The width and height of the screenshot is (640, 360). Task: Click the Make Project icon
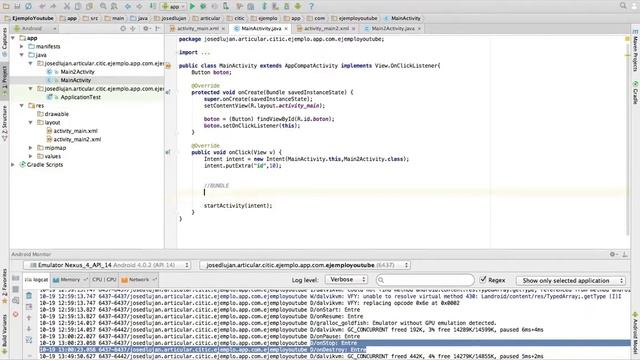point(153,6)
